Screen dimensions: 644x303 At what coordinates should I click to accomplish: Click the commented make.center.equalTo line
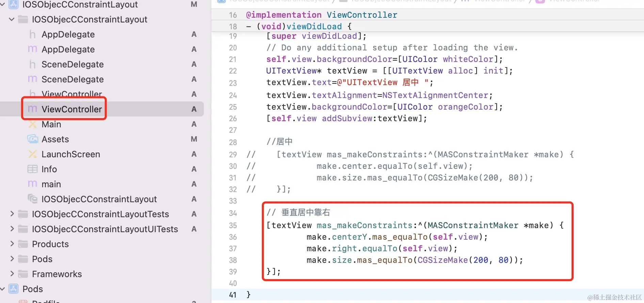[x=395, y=166]
